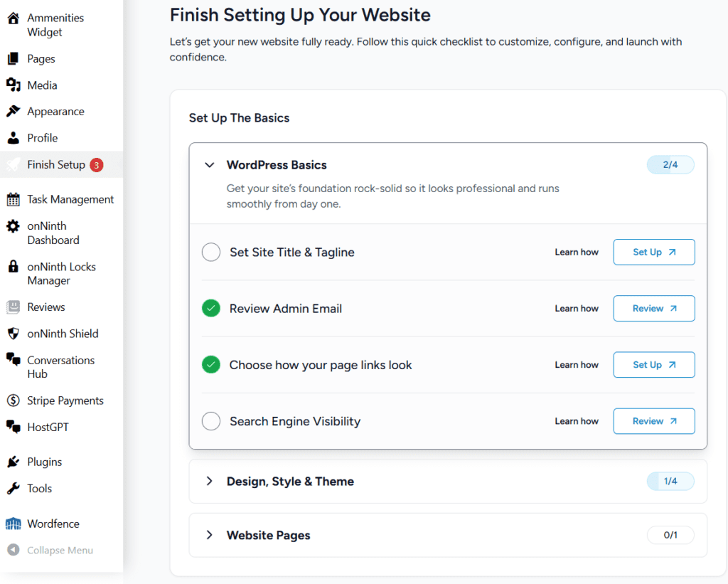728x584 pixels.
Task: Click Learn how for Search Engine Visibility
Action: 577,421
